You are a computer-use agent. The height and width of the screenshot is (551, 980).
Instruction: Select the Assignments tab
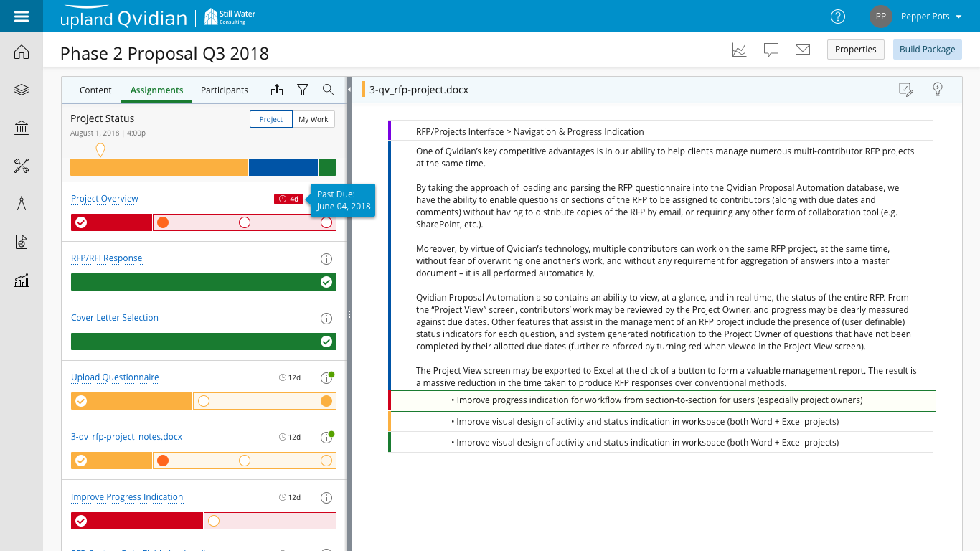pos(156,90)
